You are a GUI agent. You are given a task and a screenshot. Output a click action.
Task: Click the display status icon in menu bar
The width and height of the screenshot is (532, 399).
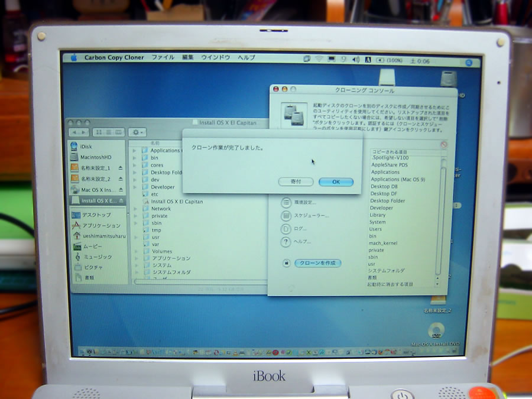pyautogui.click(x=331, y=59)
